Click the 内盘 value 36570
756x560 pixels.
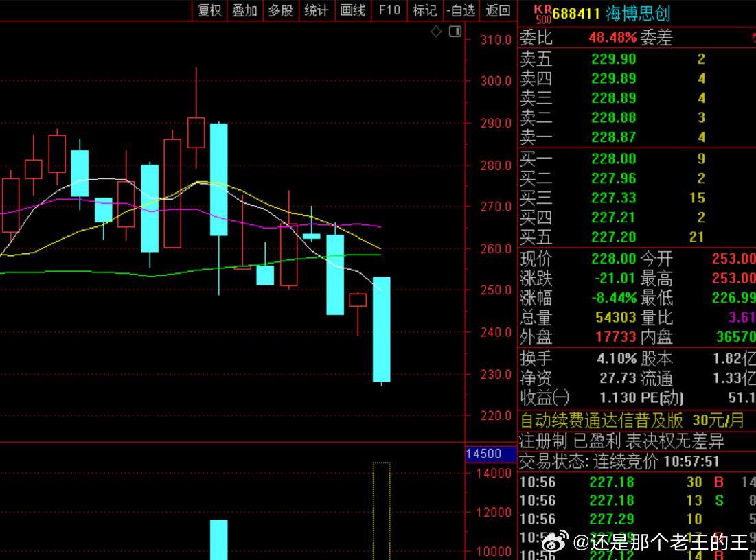click(x=736, y=336)
